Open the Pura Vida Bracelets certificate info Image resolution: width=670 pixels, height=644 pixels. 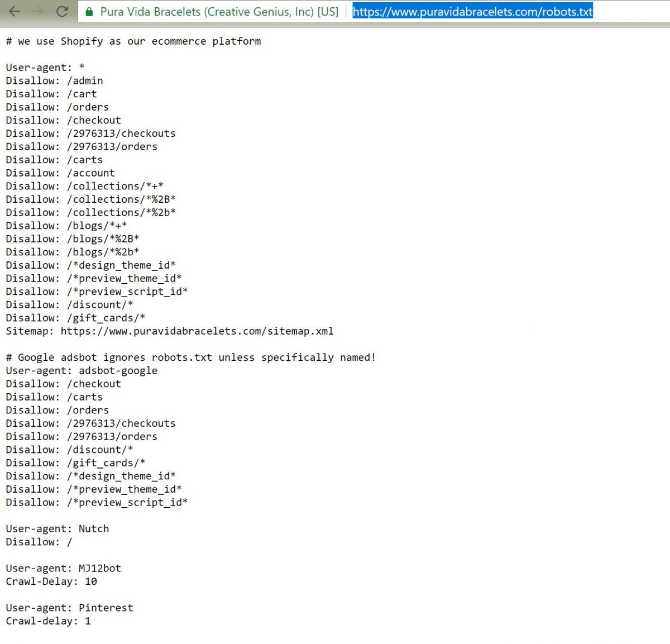[x=219, y=12]
